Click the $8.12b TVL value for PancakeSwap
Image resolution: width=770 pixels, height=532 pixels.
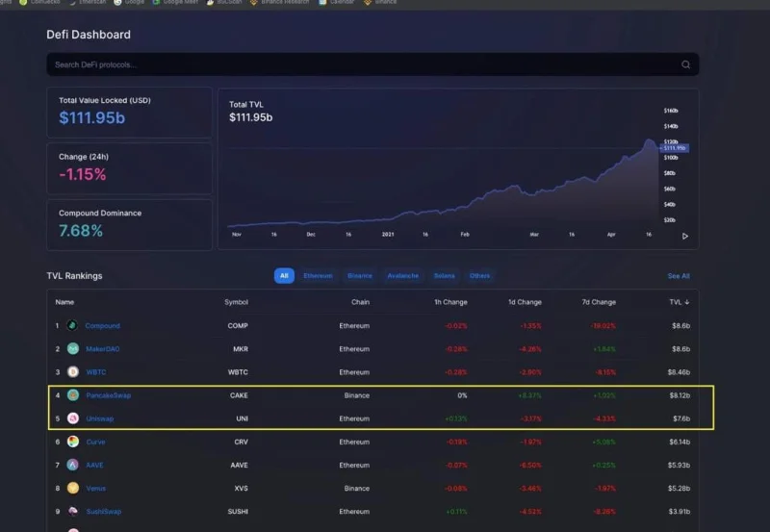(680, 395)
